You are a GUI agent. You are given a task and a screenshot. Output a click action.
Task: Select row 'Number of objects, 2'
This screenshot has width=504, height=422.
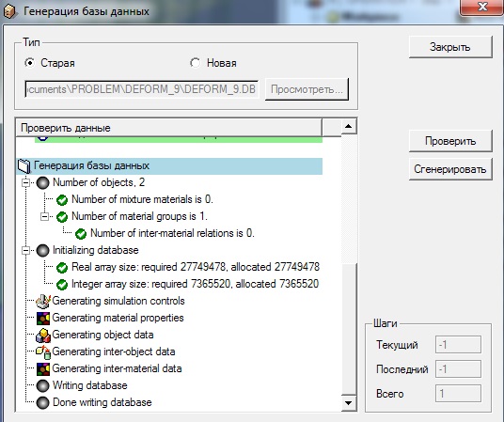[x=99, y=182]
